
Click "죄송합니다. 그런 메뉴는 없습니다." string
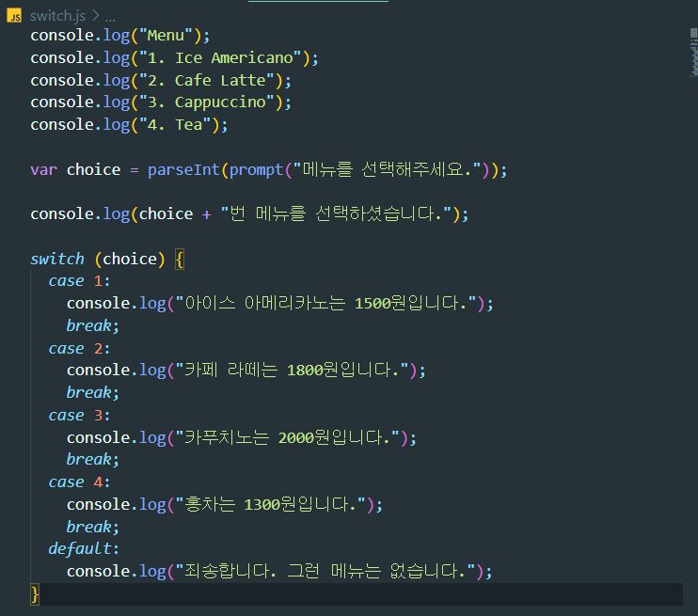point(325,571)
